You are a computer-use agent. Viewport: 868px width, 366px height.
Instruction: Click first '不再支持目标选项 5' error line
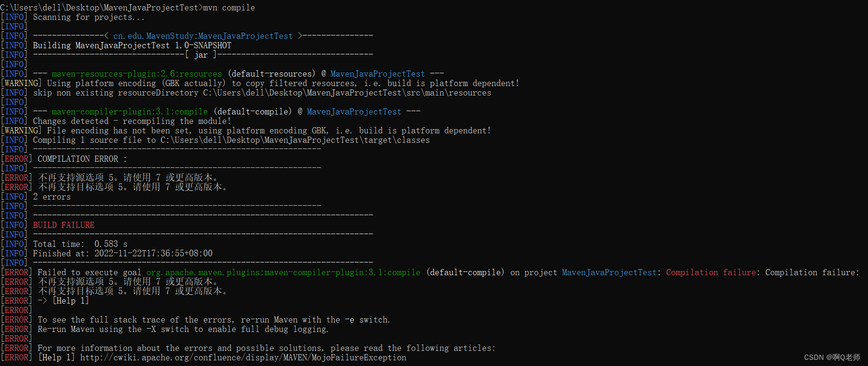(x=132, y=187)
